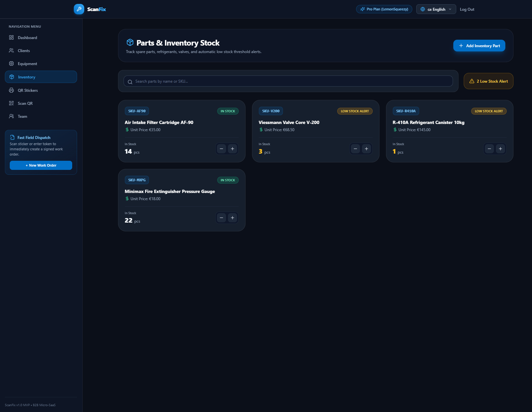Expand language chevron arrow
Screen dimensions: 532x412
[x=450, y=9]
